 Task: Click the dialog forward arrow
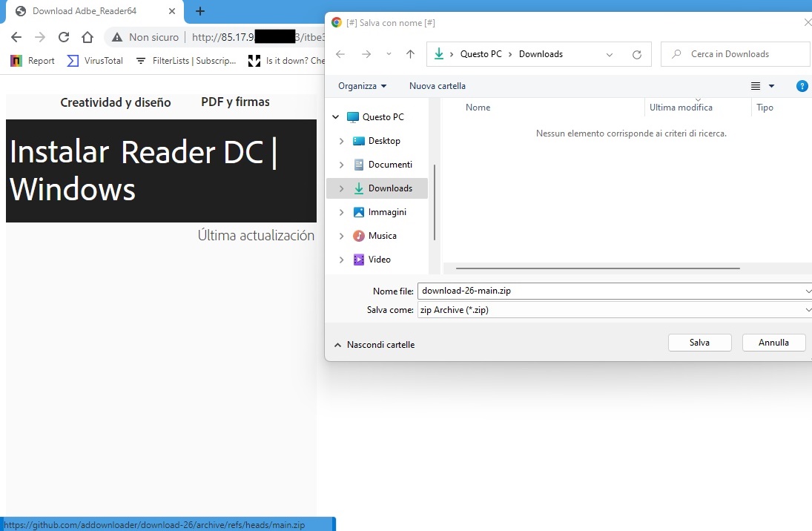coord(366,54)
